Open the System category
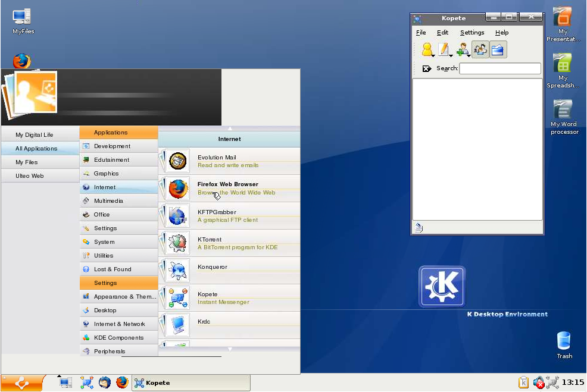Image resolution: width=587 pixels, height=392 pixels. click(x=118, y=242)
